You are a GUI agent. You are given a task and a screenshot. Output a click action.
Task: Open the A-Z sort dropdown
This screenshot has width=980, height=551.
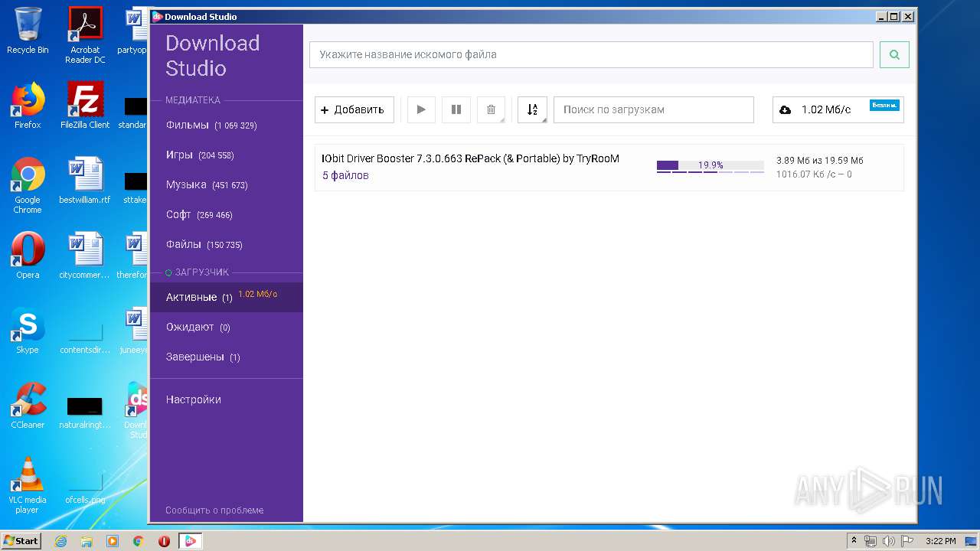coord(532,109)
